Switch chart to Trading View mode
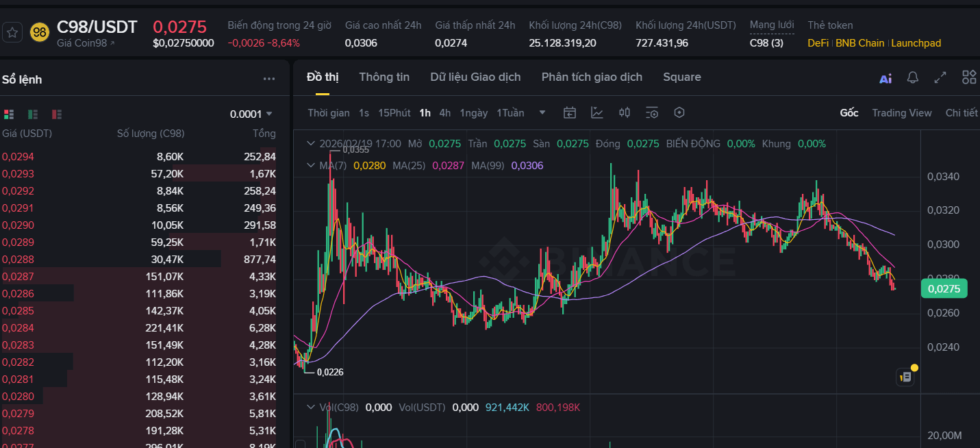Image resolution: width=980 pixels, height=448 pixels. (902, 113)
